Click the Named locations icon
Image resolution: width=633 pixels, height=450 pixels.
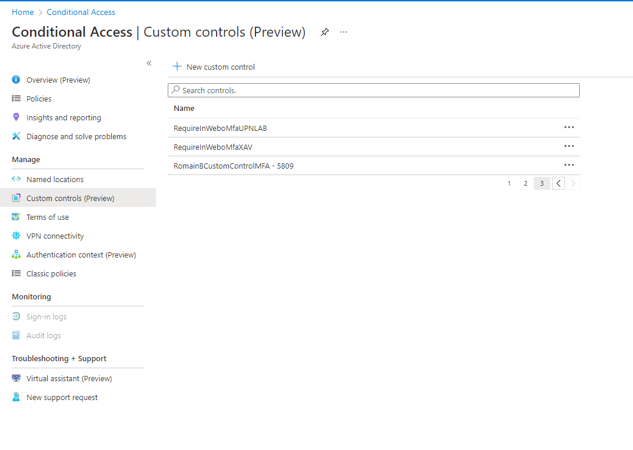[16, 180]
